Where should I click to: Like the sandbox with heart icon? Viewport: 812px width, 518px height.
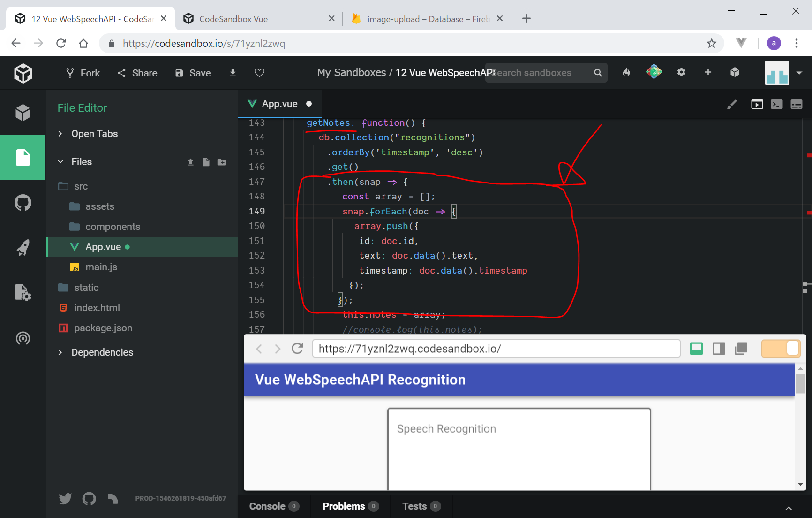(x=259, y=73)
